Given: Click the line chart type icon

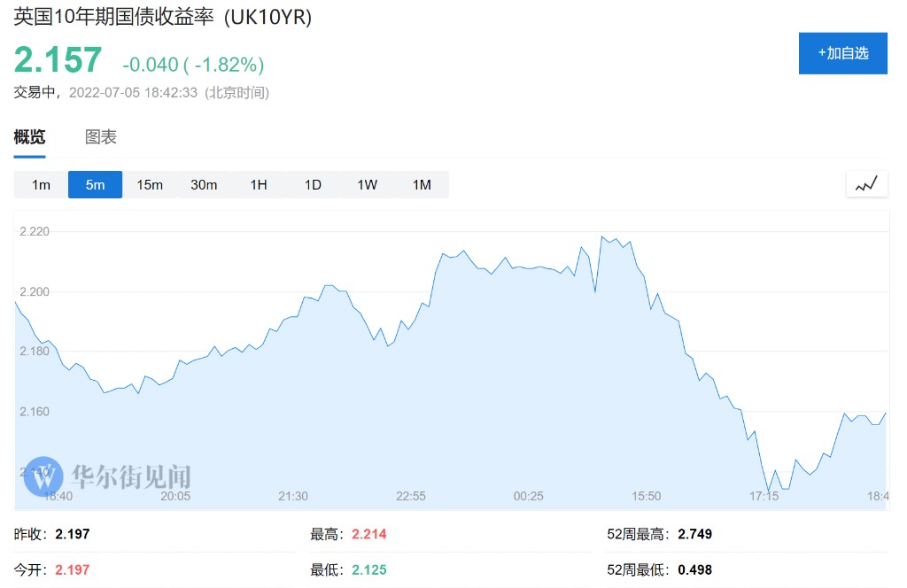Looking at the screenshot, I should pos(866,184).
